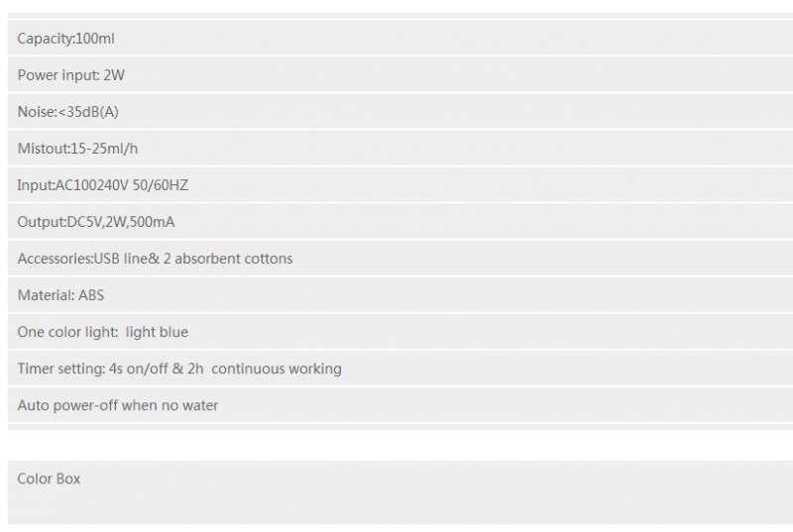This screenshot has height=532, width=793.
Task: Click the Input:AC100240V 50/60HZ row
Action: pyautogui.click(x=400, y=185)
